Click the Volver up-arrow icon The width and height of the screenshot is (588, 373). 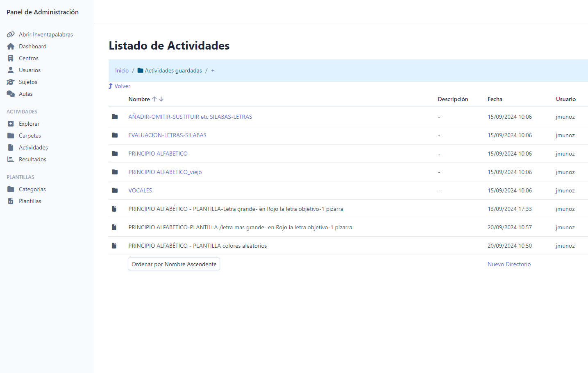(111, 86)
